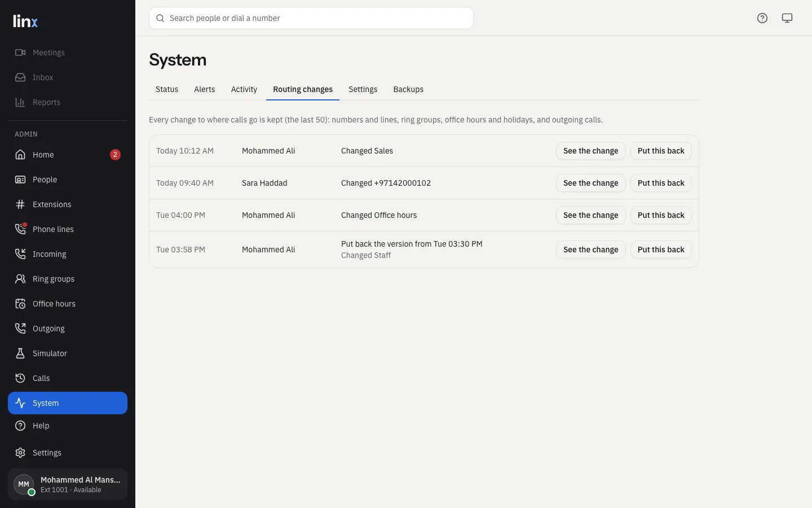812x508 pixels.
Task: Switch to the Alerts tab
Action: 205,89
